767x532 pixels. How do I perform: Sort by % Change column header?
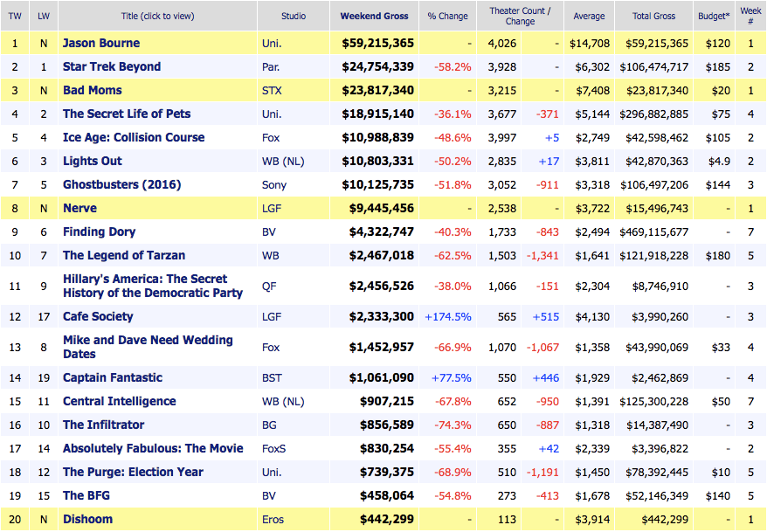click(447, 16)
